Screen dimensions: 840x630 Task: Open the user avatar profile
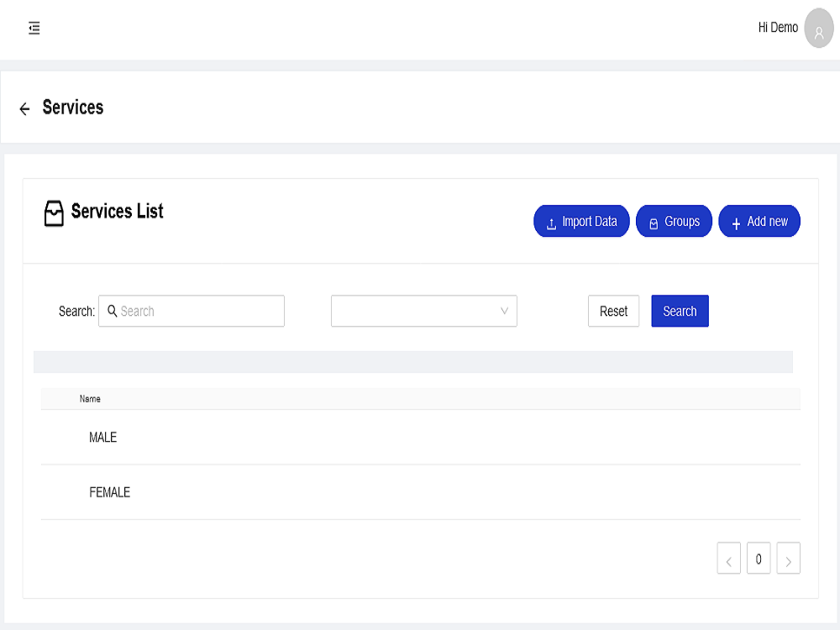pyautogui.click(x=818, y=28)
